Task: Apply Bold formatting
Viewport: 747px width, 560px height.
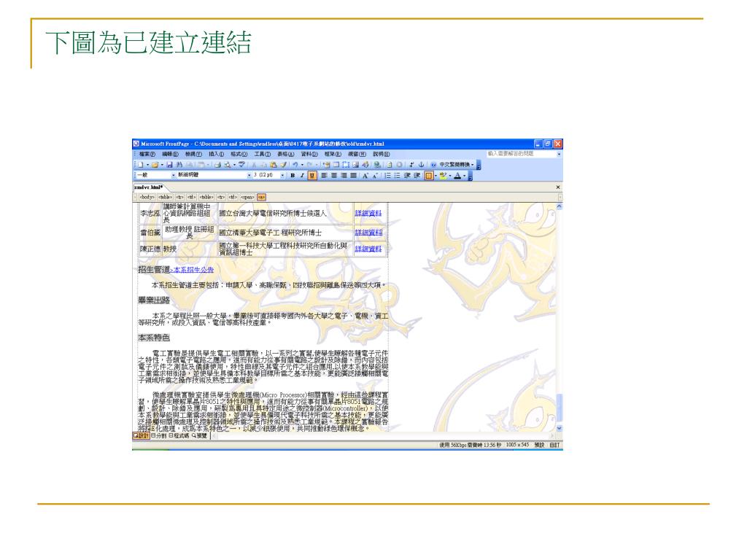Action: (x=293, y=175)
